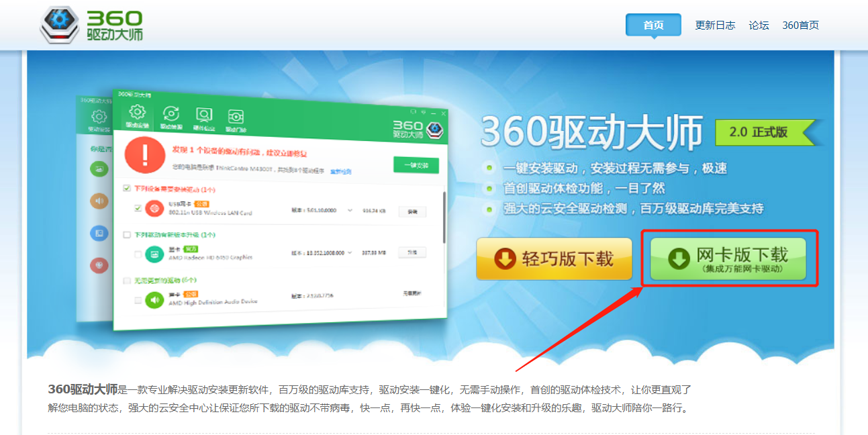Click the large 360驱动大师 banner heading
Image resolution: width=868 pixels, height=435 pixels.
(x=591, y=132)
